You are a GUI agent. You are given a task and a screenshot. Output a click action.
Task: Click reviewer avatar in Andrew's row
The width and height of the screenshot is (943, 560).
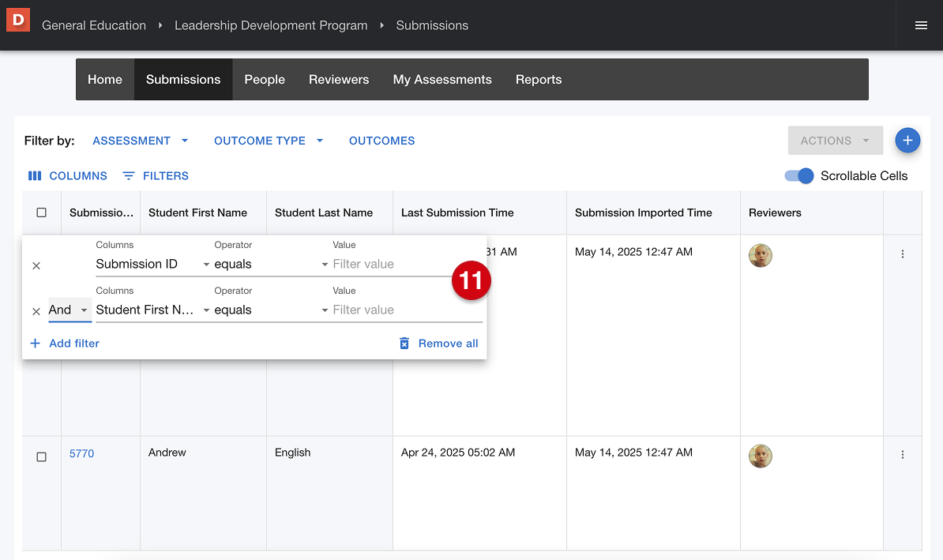point(761,456)
